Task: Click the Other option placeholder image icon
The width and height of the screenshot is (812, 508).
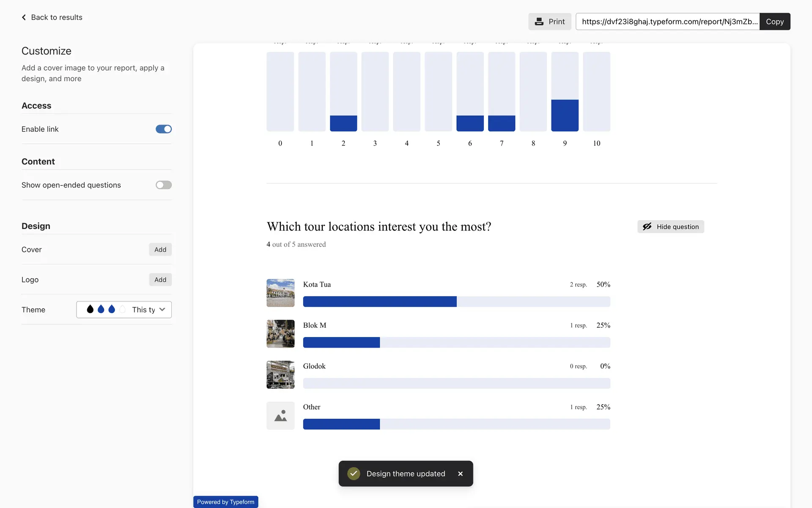Action: [280, 416]
